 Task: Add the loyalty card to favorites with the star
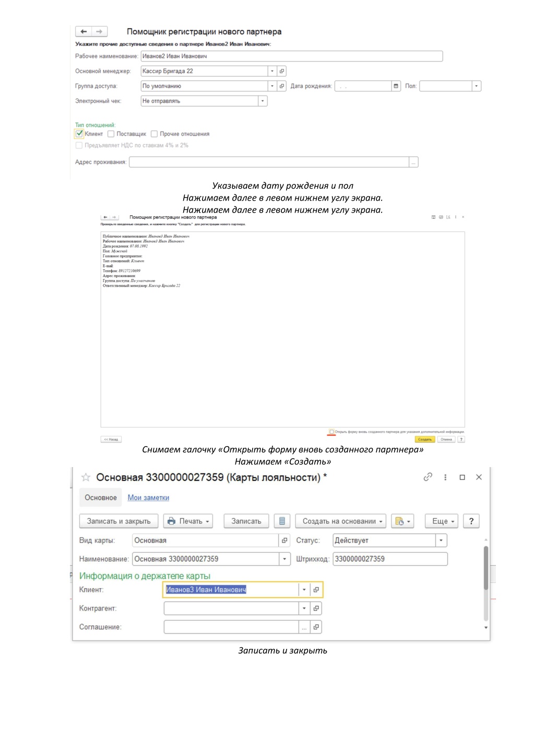tap(86, 477)
